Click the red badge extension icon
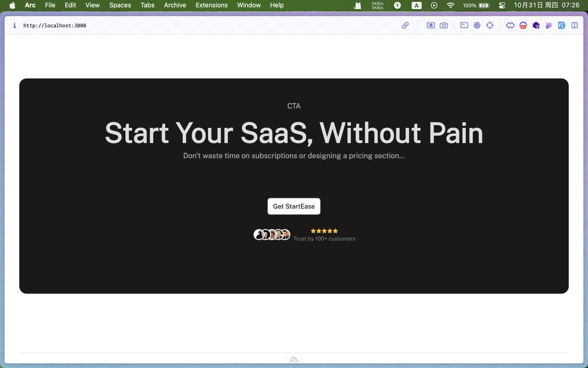The width and height of the screenshot is (588, 368). 523,26
